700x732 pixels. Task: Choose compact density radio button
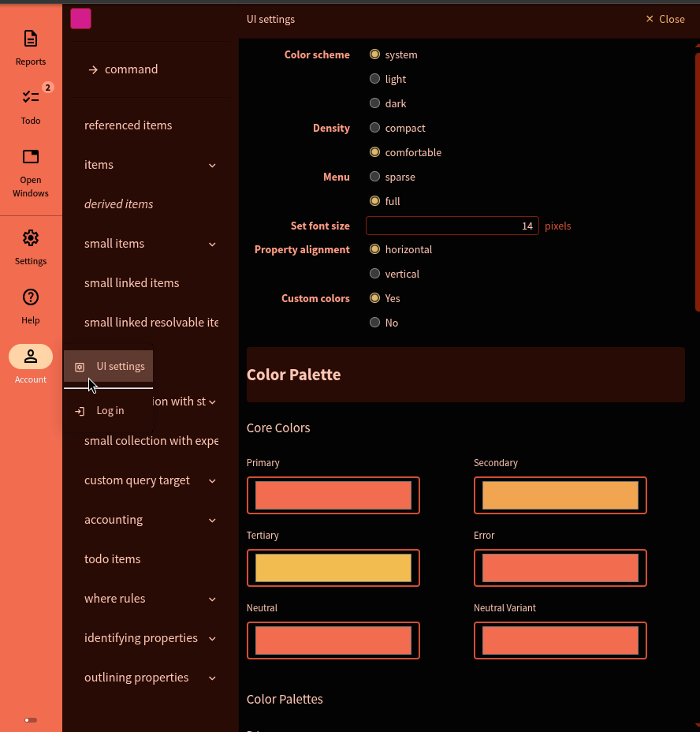coord(375,128)
